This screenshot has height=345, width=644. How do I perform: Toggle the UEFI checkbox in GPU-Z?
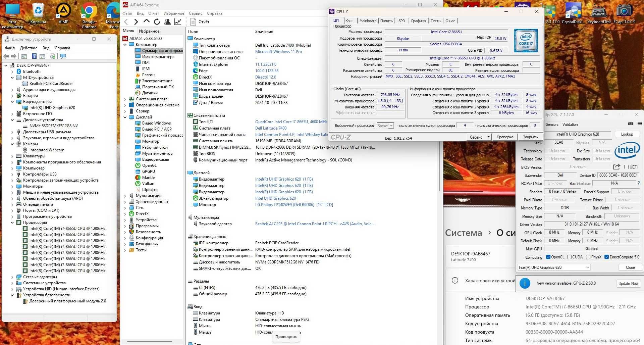click(626, 167)
